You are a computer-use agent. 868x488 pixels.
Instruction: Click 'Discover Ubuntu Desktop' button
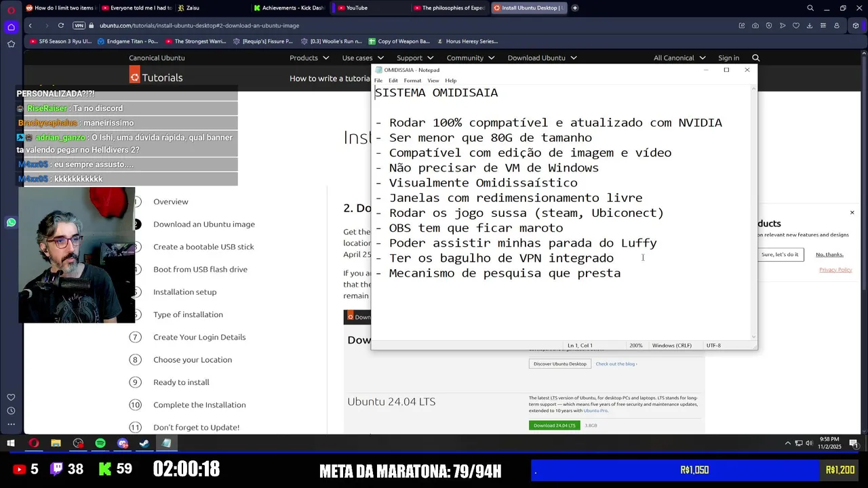[x=559, y=364]
